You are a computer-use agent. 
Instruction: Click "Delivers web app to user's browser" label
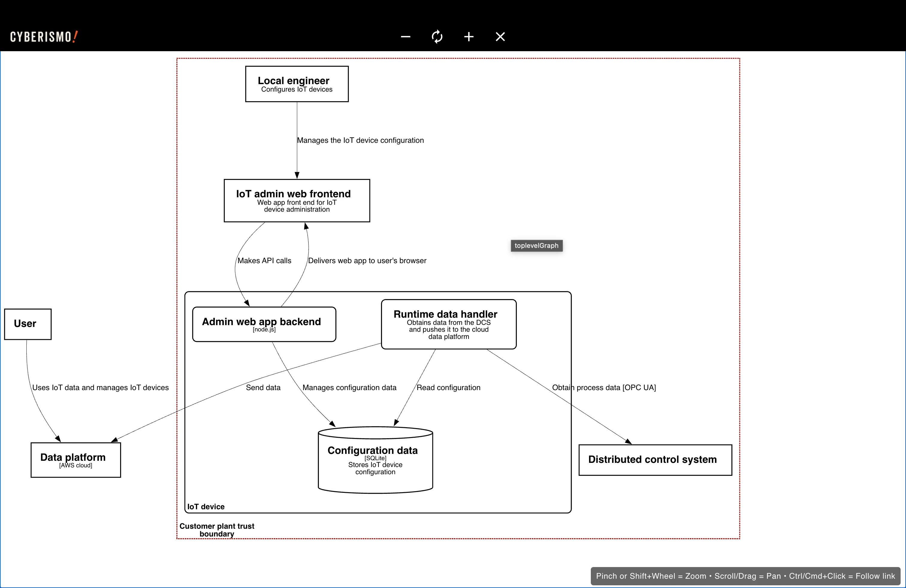367,260
